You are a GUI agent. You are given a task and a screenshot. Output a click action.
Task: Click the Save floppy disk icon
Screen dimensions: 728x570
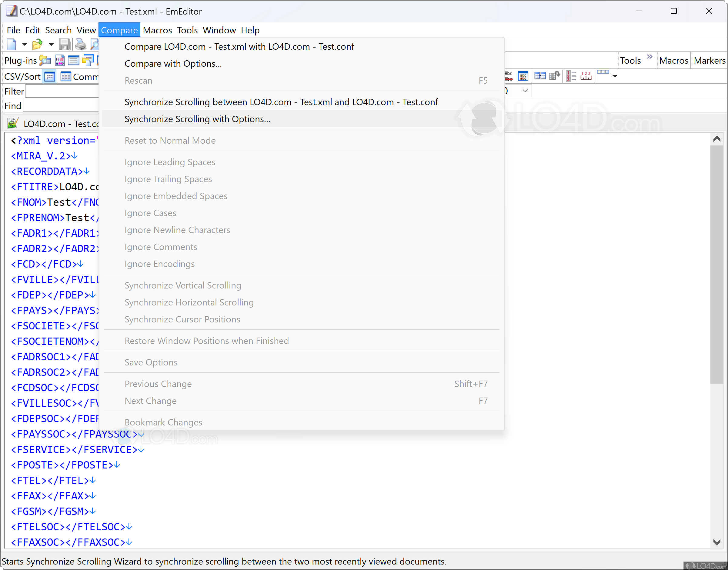[x=64, y=44]
